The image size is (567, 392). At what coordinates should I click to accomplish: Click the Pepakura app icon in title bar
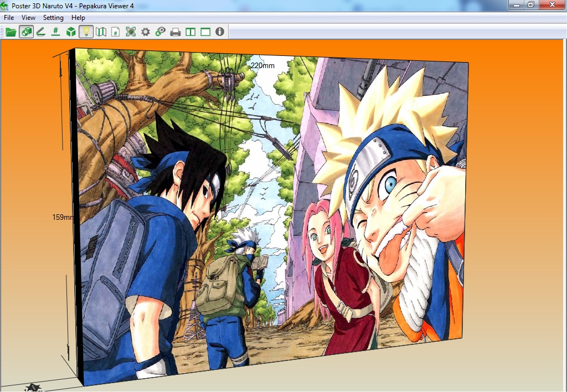tap(4, 6)
